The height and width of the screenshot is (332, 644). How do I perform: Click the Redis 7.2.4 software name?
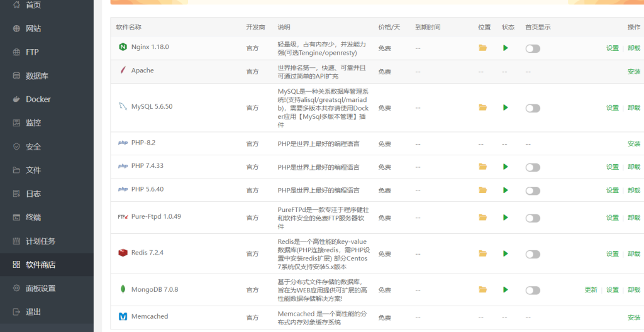147,252
